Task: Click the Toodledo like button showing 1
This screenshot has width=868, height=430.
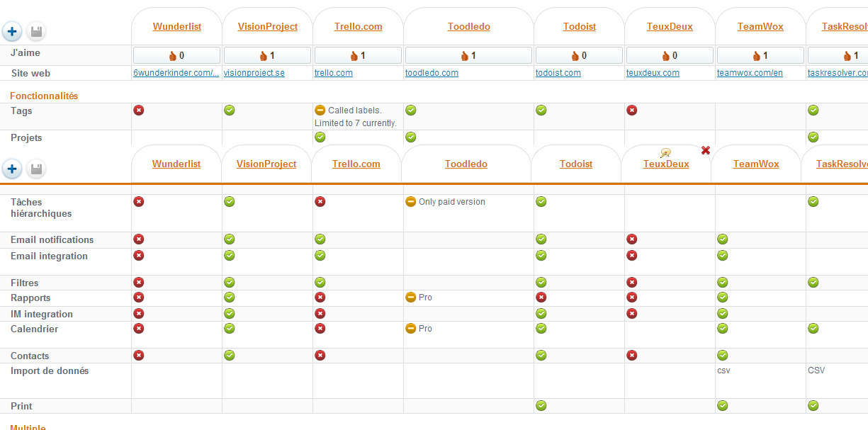Action: pos(468,55)
